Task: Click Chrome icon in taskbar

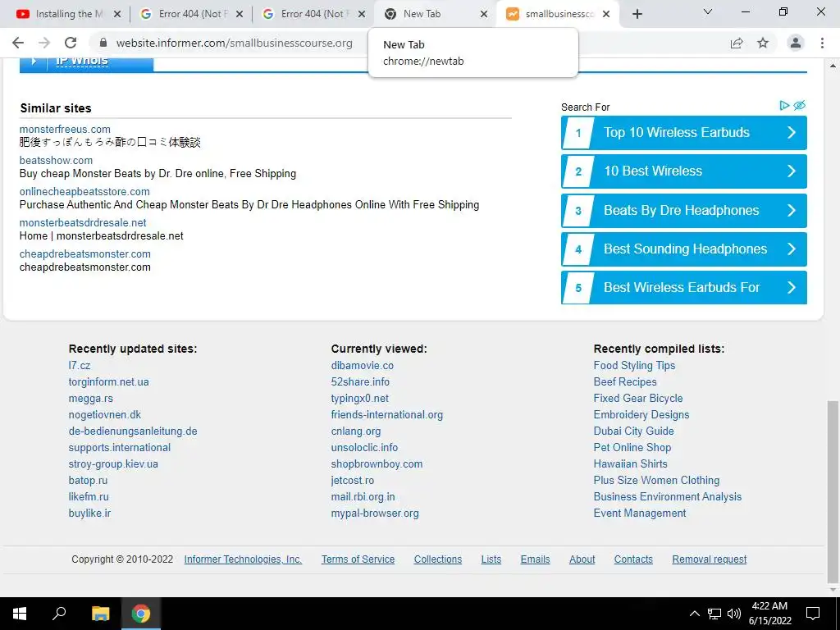Action: pos(141,614)
